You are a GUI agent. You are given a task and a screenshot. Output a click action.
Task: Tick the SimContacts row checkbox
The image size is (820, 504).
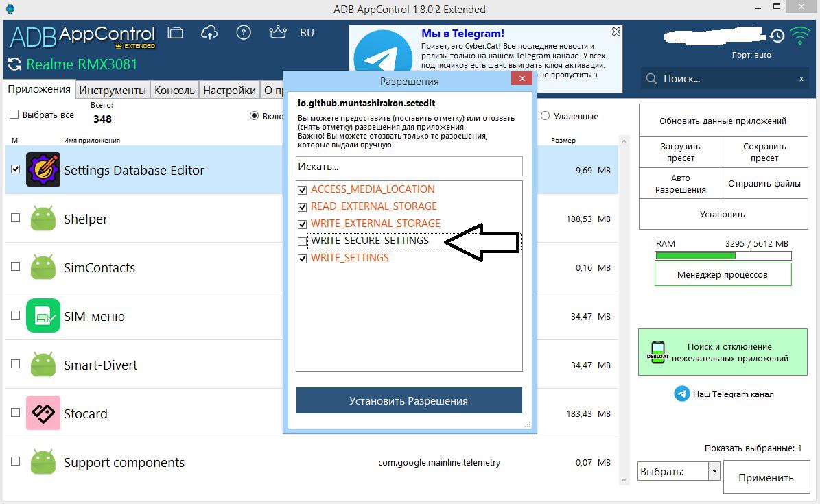[x=15, y=266]
